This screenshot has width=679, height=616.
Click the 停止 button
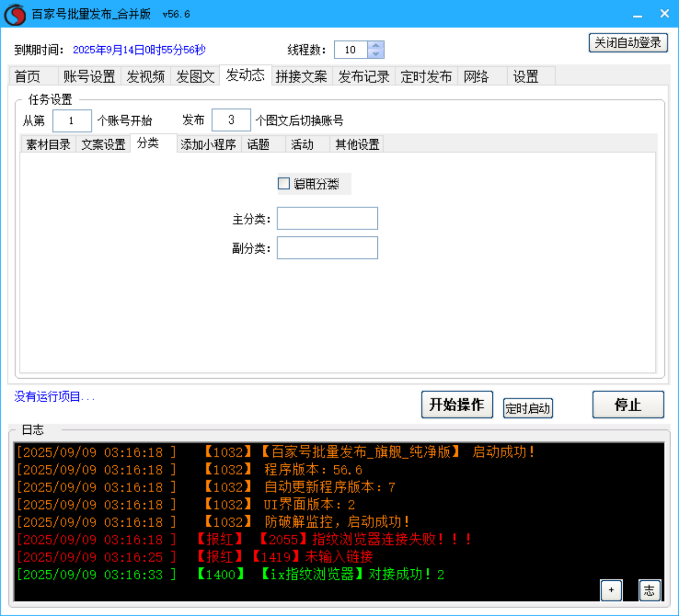tap(627, 405)
